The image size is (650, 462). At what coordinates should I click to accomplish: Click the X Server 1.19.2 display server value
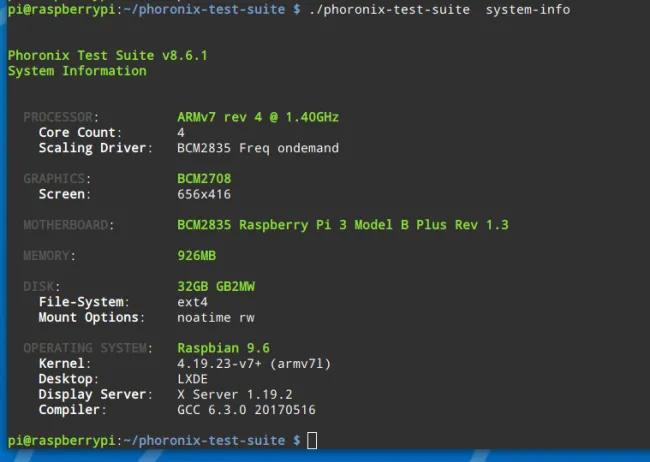point(234,394)
